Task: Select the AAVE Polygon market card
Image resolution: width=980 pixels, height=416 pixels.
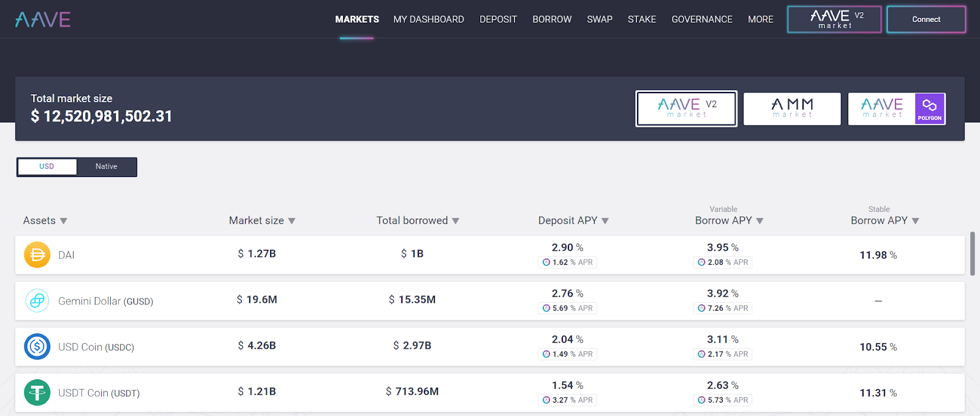Action: coord(897,109)
